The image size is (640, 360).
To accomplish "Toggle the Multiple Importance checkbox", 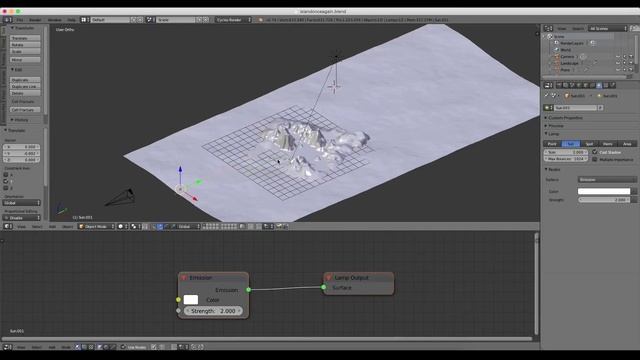I will point(595,159).
